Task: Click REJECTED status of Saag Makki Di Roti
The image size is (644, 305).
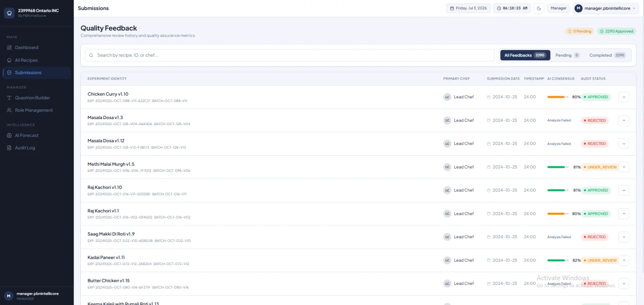Action: point(594,237)
